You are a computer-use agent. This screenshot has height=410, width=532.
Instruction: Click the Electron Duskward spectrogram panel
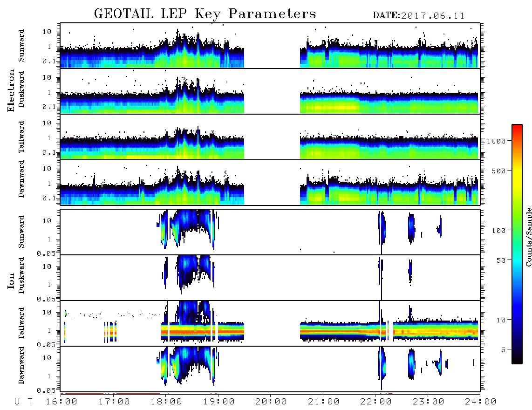click(x=270, y=91)
